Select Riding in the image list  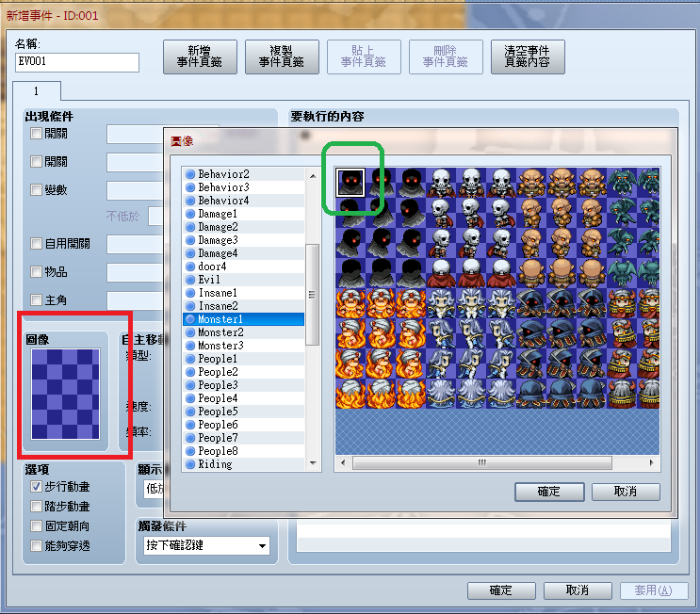243,464
